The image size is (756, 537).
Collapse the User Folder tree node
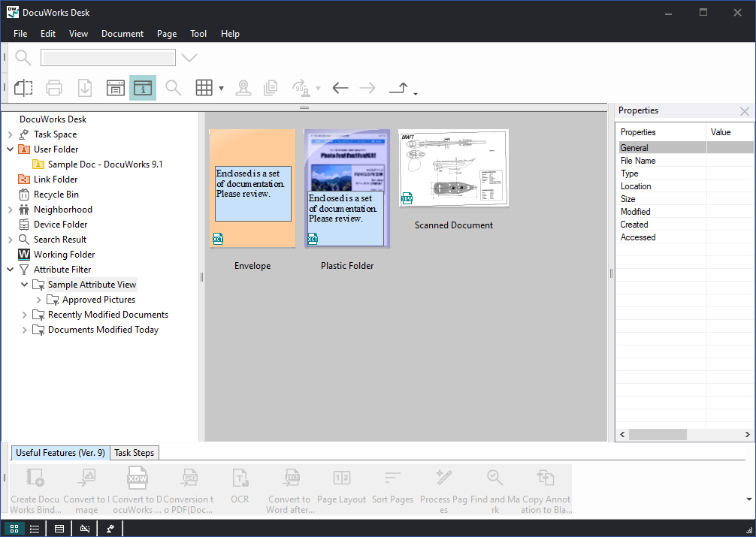tap(10, 149)
